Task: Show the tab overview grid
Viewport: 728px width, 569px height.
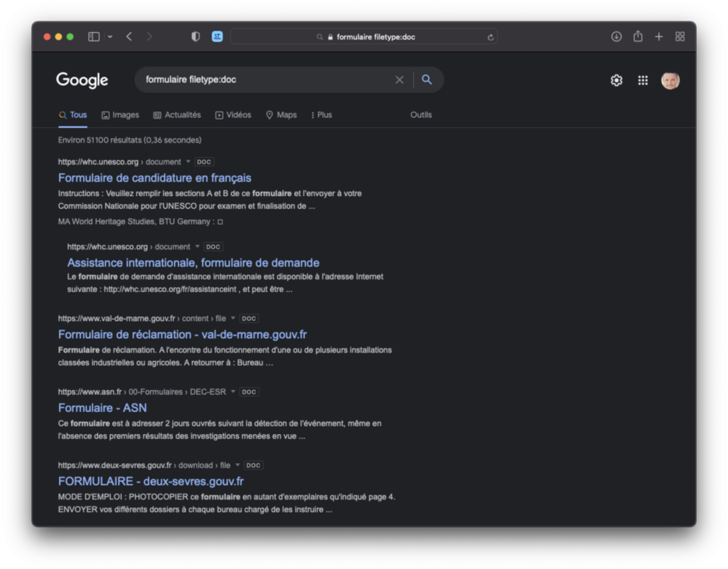Action: pyautogui.click(x=680, y=37)
